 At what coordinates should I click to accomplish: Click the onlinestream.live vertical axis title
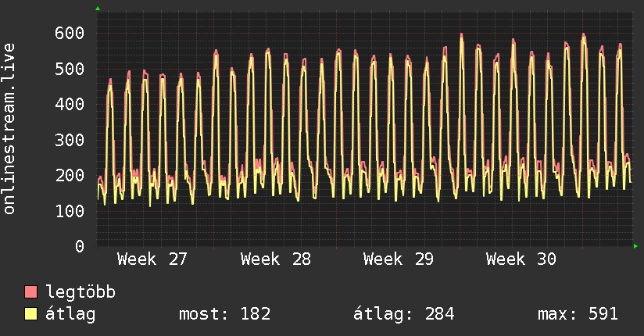coord(9,129)
